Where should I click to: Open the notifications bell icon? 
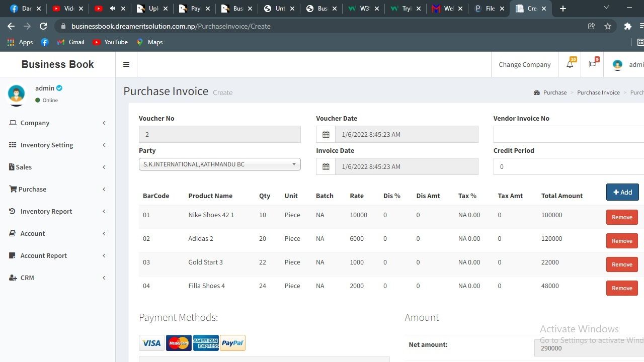[570, 64]
